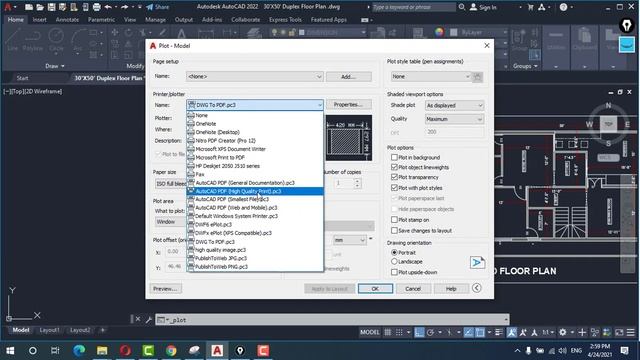
Task: Confirm the plot with OK
Action: (x=375, y=289)
